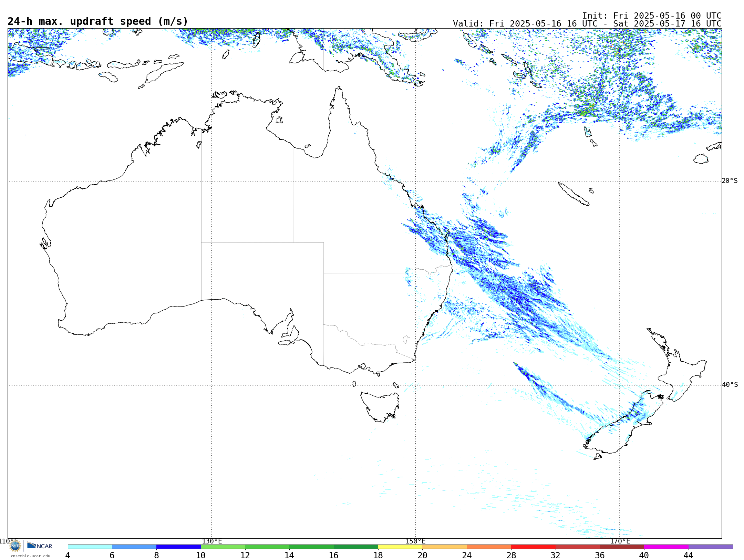Click the colorbar tick label '6'

[112, 555]
